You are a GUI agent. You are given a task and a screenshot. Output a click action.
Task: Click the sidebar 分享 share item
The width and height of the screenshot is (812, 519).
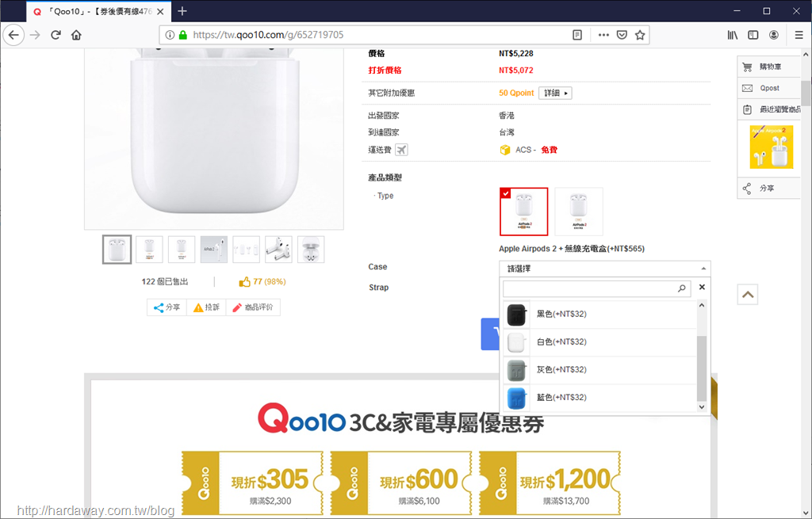(x=769, y=189)
